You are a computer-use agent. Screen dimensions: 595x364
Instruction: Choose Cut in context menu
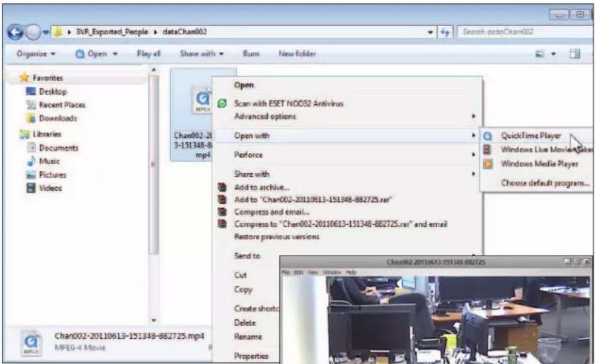click(x=240, y=276)
